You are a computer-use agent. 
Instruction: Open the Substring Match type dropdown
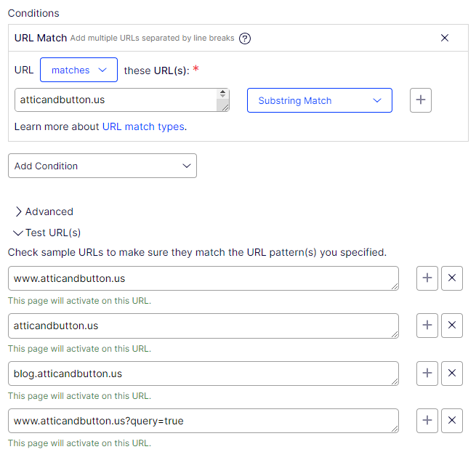[319, 100]
